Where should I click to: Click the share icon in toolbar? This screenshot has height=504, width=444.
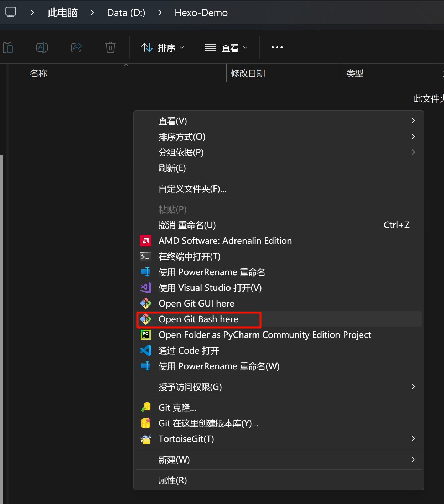pos(76,47)
